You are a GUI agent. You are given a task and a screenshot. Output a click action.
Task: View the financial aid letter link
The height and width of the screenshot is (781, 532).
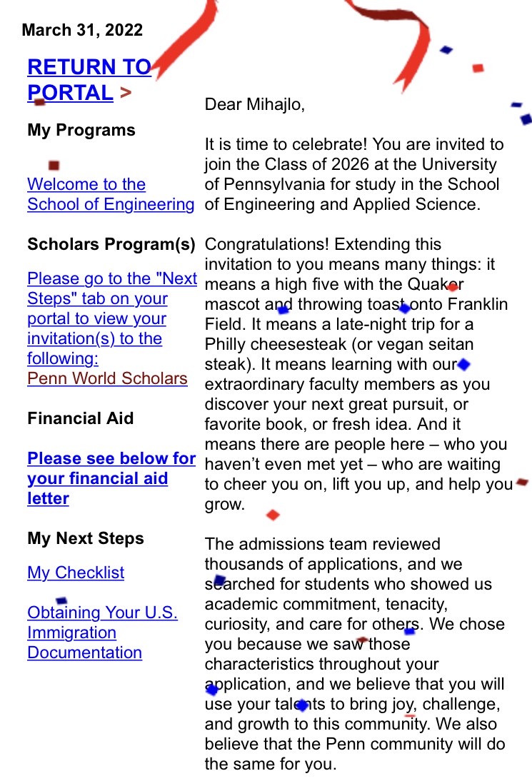(111, 478)
